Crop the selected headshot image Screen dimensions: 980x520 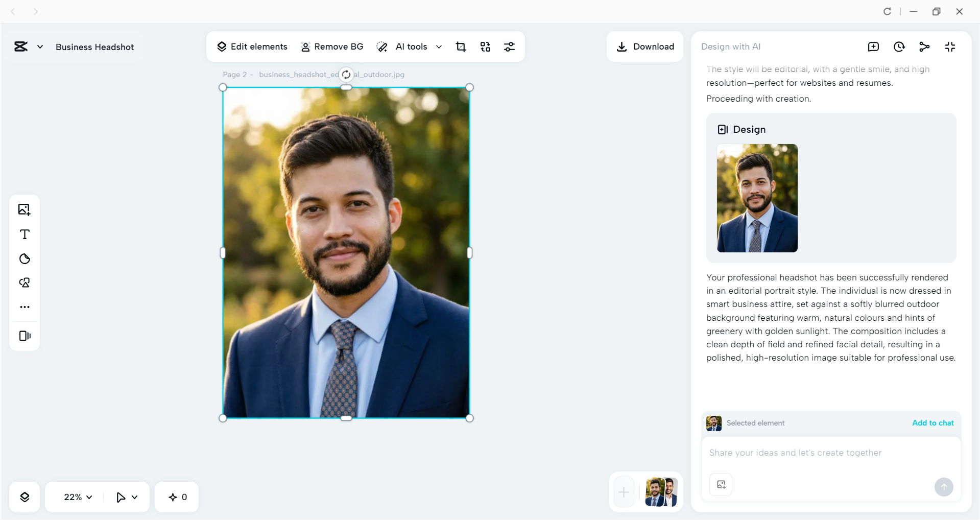pos(461,46)
